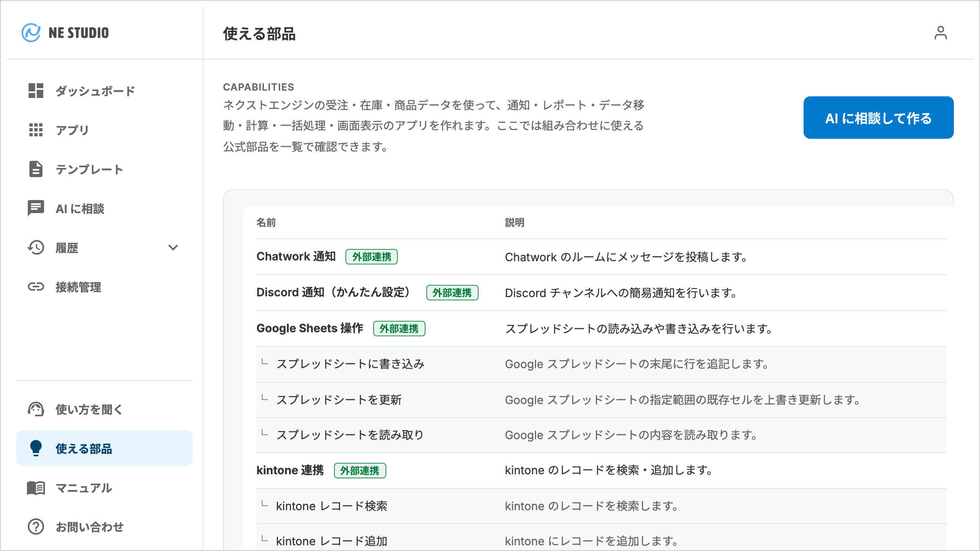
Task: Click the CAPABILITIES section label
Action: 258,87
